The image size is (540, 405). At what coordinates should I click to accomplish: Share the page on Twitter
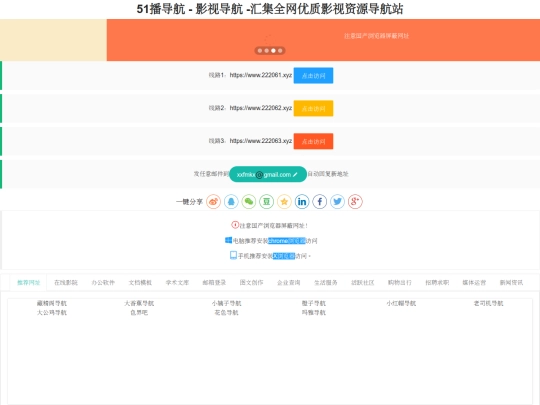[338, 201]
